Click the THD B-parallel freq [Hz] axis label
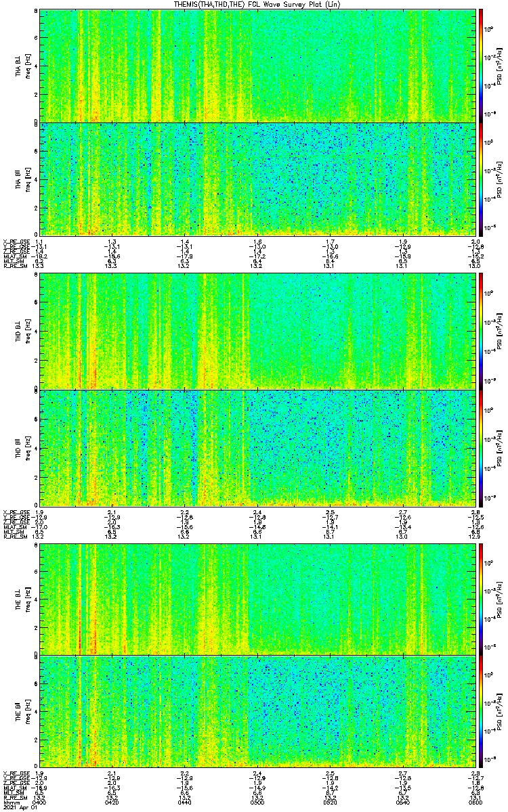Screen dimensions: 508x812 [27, 447]
